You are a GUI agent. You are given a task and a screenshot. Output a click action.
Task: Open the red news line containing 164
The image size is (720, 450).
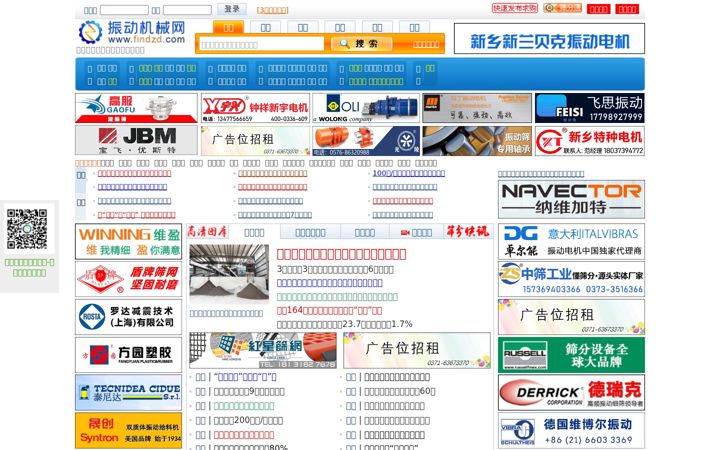click(329, 310)
